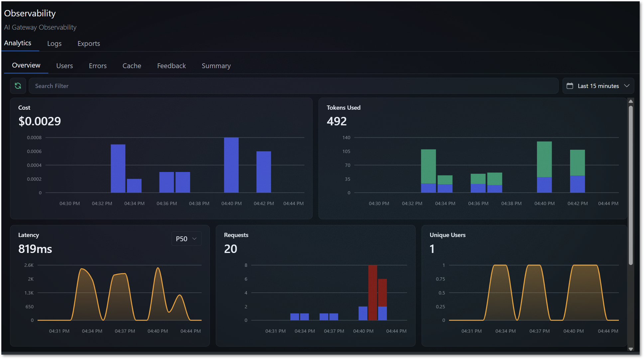Click the tallest green Tokens bar near 04:40 PM
The image size is (644, 359).
(x=544, y=159)
